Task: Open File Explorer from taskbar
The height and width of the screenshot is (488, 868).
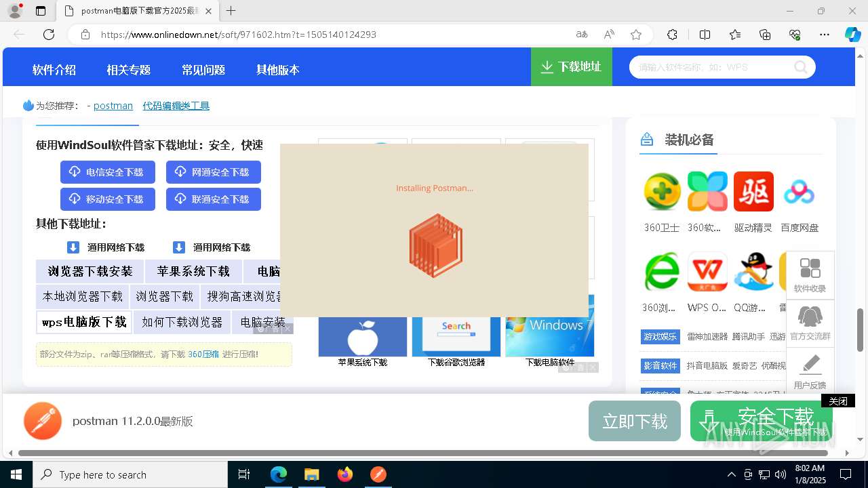Action: tap(311, 474)
